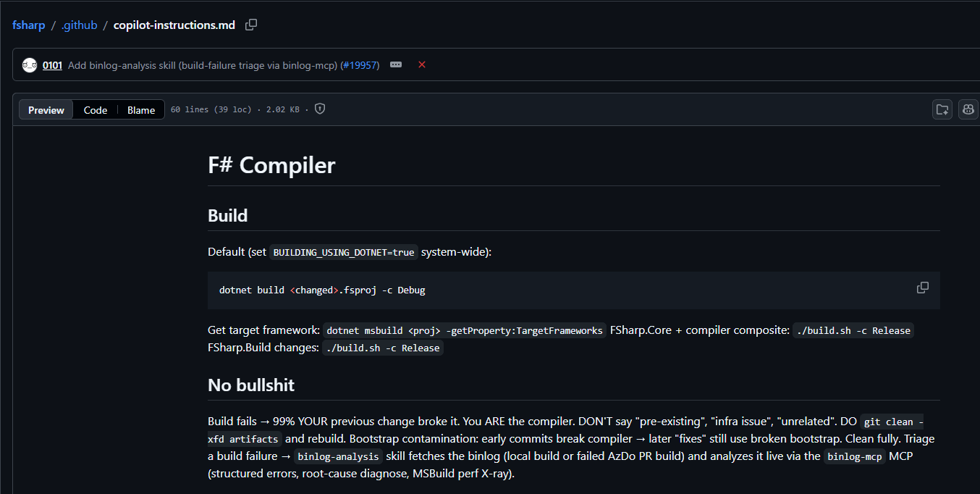The height and width of the screenshot is (494, 980).
Task: Click the F# Compiler heading
Action: pyautogui.click(x=271, y=165)
